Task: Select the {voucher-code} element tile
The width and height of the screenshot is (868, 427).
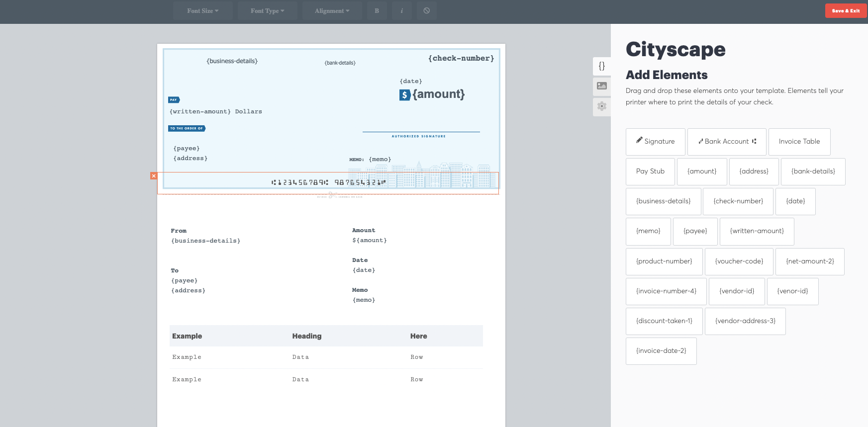Action: (x=739, y=261)
